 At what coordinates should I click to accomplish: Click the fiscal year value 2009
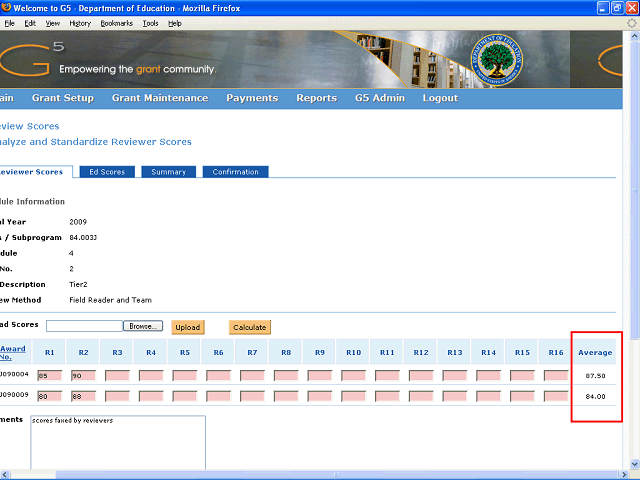[78, 222]
